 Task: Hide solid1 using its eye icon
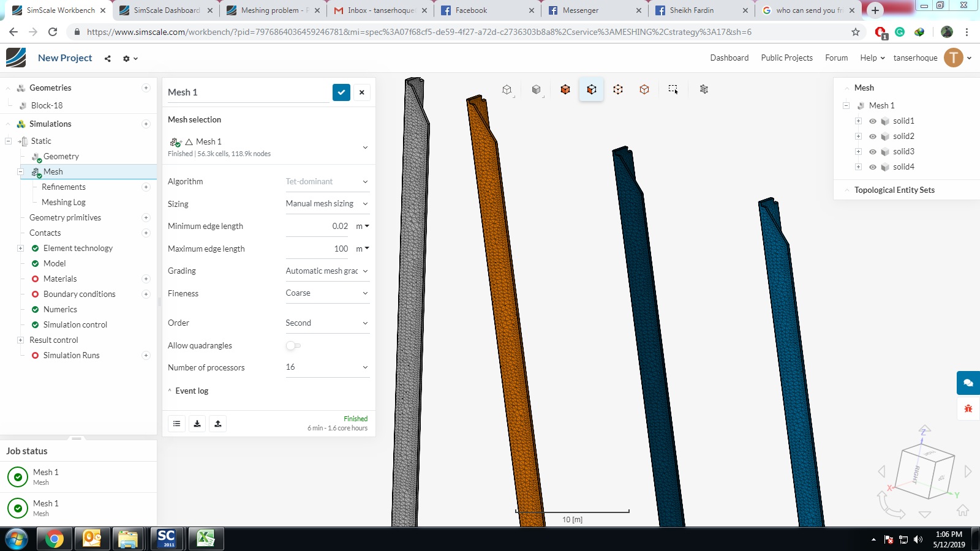click(873, 121)
